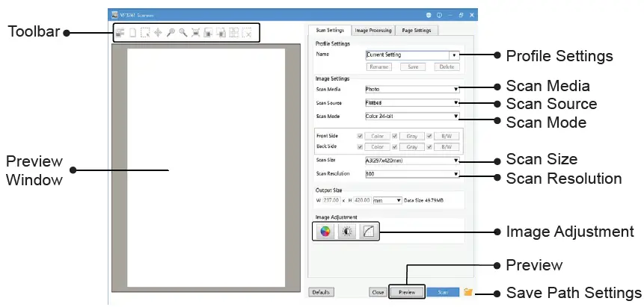Image resolution: width=644 pixels, height=307 pixels.
Task: Click the magnifier icon beside the fit-to-window icon
Action: (183, 33)
